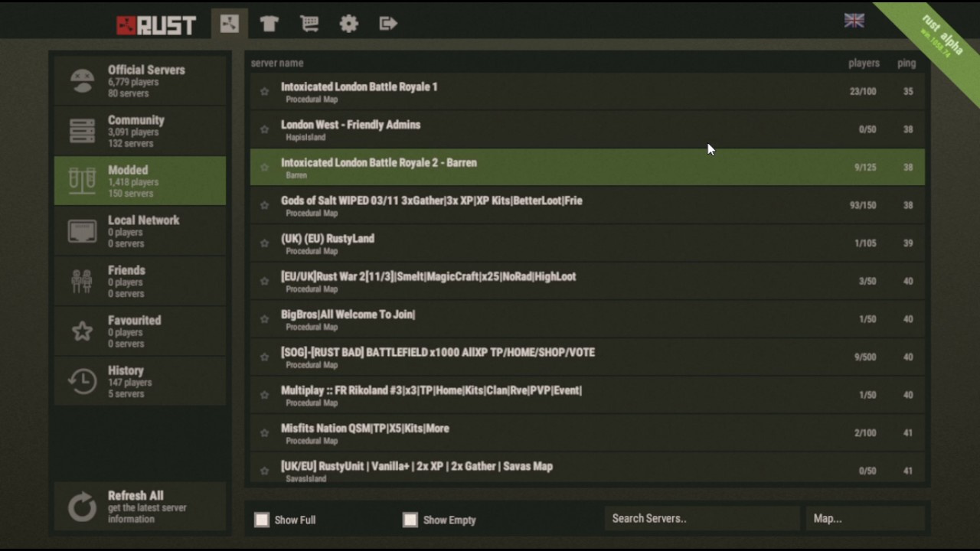The width and height of the screenshot is (980, 551).
Task: Select the [UK/EU] RustyUnit Vanilla+ server name
Action: 416,466
